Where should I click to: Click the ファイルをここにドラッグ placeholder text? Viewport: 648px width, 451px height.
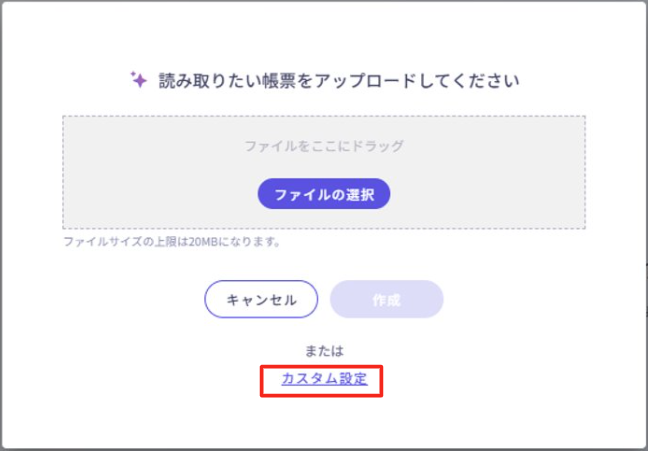click(x=324, y=146)
